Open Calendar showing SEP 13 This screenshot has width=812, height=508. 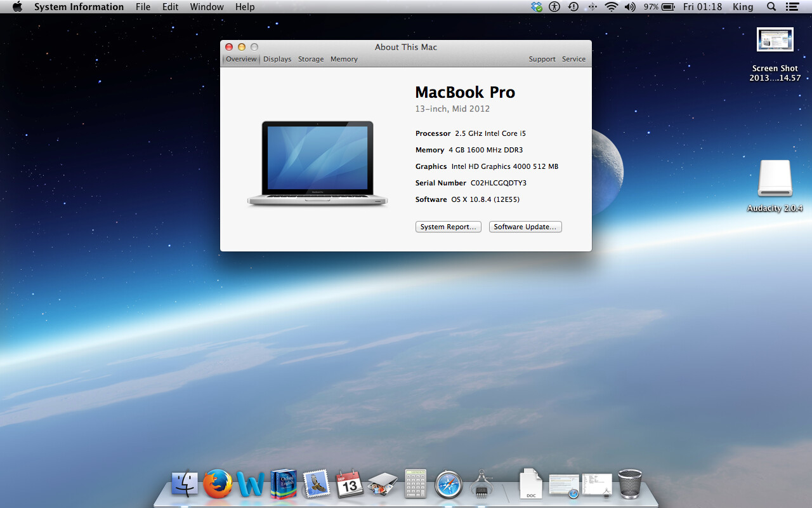pos(349,485)
